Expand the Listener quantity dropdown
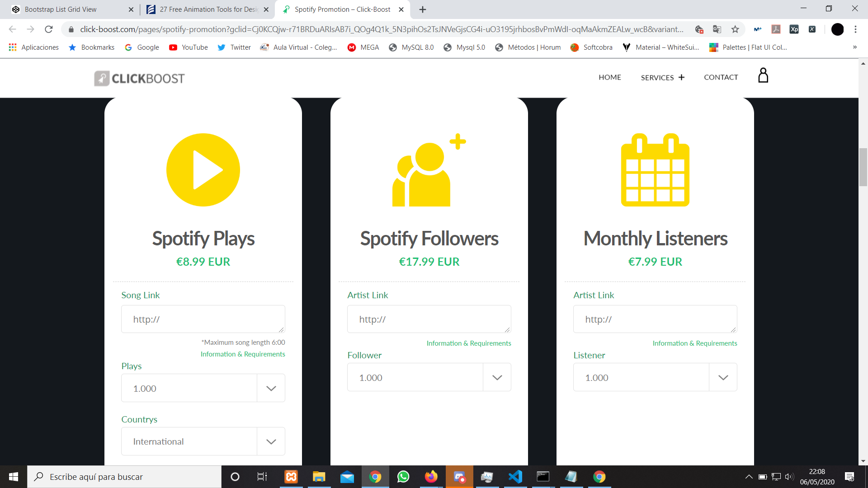This screenshot has width=868, height=488. [723, 377]
